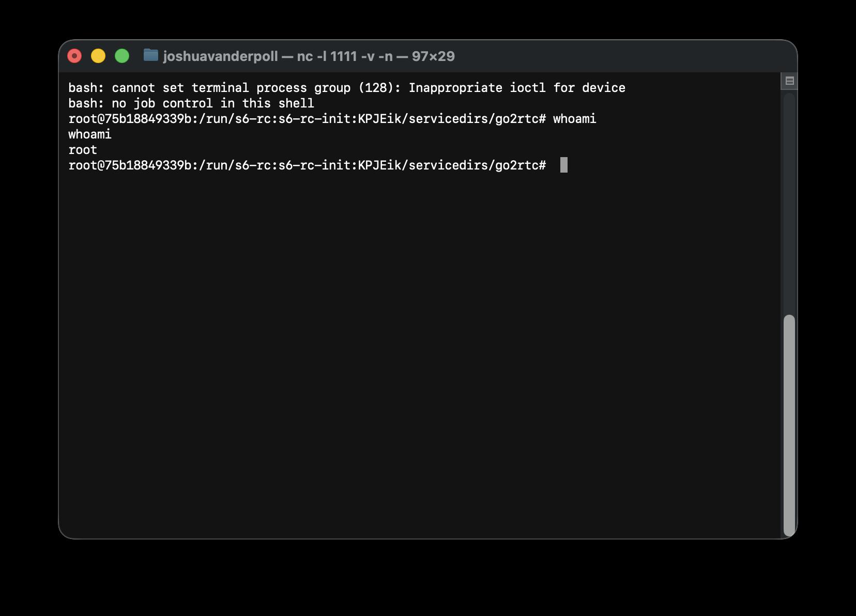Click the blinking block cursor at prompt
This screenshot has width=856, height=616.
[564, 165]
